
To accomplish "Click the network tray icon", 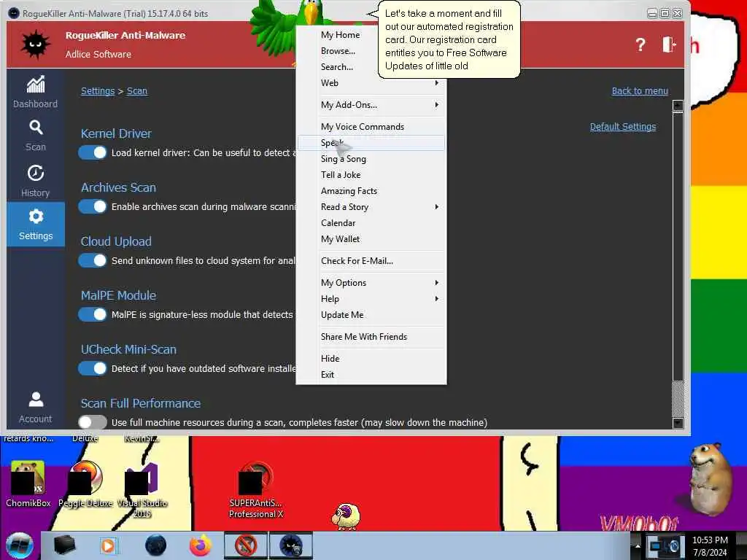I will (x=656, y=545).
